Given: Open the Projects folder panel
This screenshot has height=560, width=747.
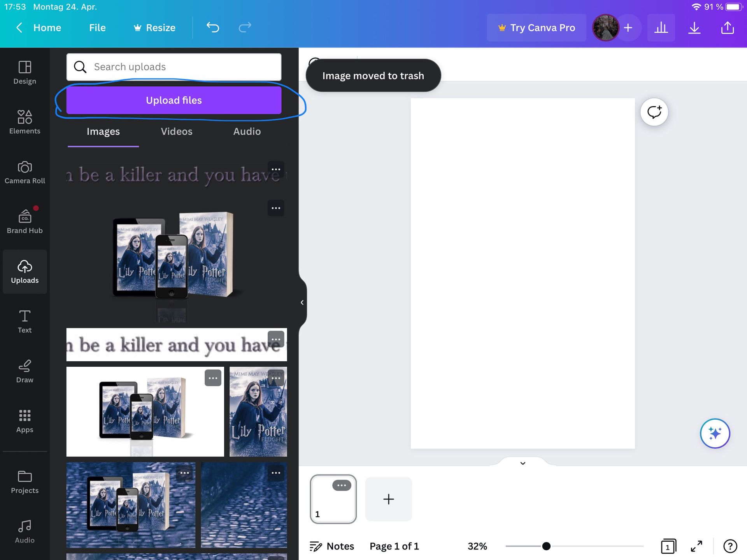Looking at the screenshot, I should 25,482.
